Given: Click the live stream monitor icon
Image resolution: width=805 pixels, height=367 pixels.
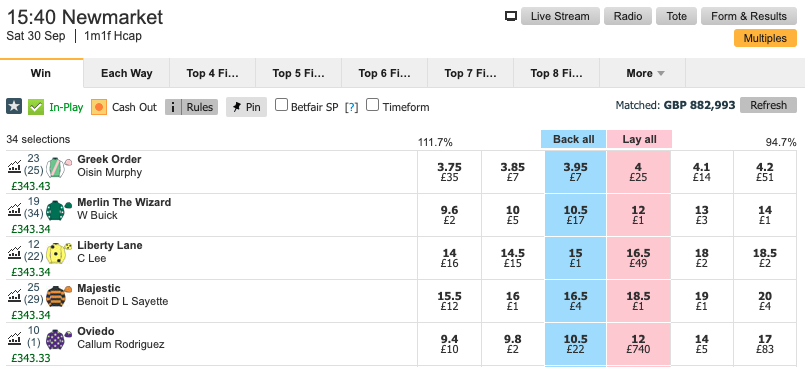Looking at the screenshot, I should pos(511,16).
